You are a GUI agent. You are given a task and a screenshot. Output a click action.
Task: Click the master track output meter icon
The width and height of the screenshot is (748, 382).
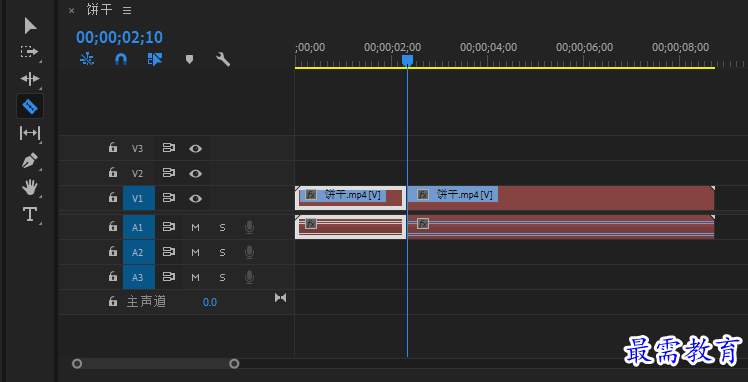pos(280,298)
